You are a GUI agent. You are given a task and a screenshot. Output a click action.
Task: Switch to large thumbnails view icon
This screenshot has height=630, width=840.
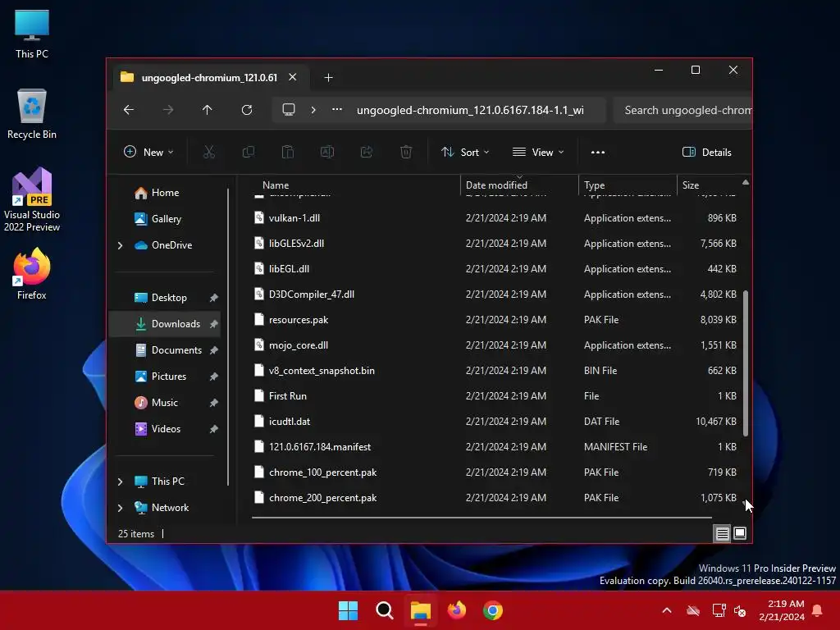pos(740,533)
